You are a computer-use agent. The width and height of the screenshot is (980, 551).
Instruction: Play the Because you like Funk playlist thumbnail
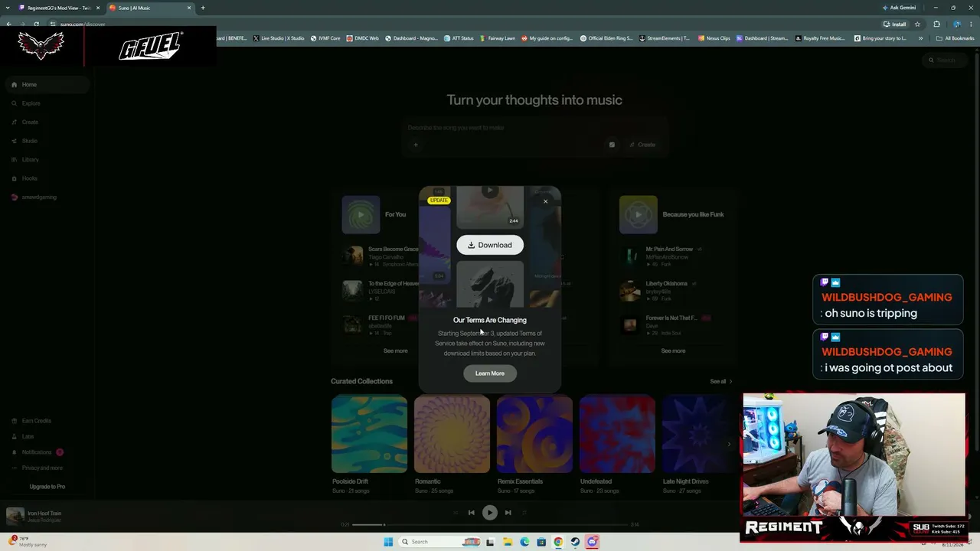click(639, 215)
